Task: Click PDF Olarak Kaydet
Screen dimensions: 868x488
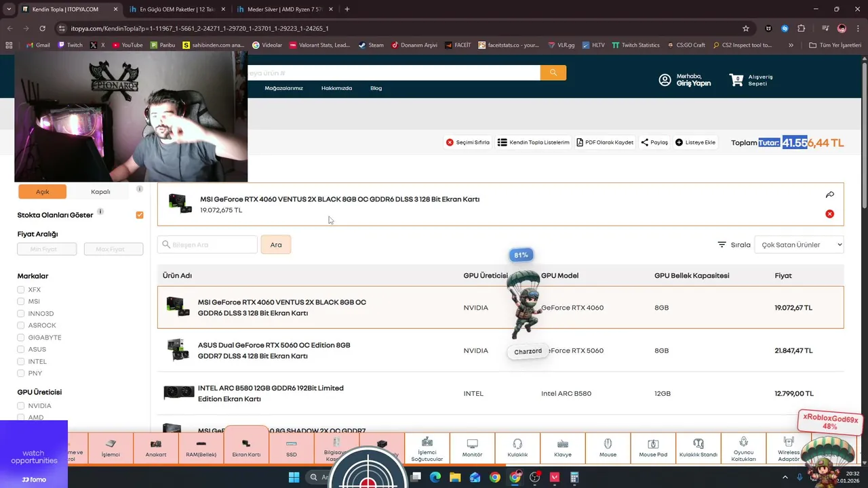Action: (605, 142)
